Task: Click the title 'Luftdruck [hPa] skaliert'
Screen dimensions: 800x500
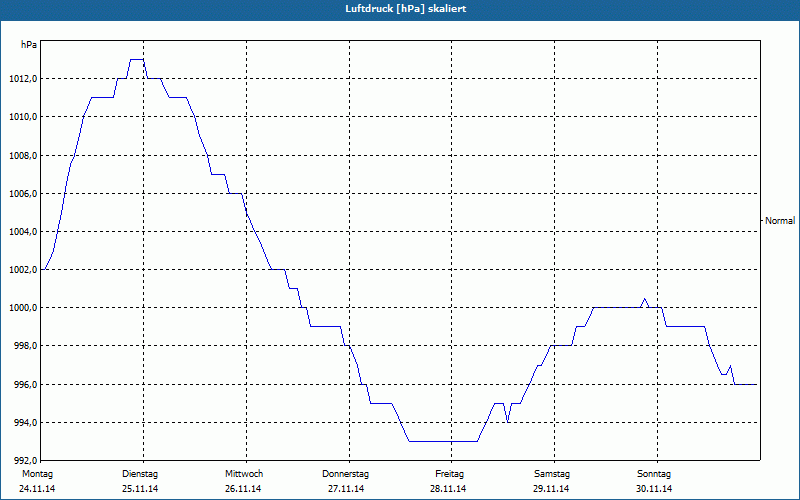Action: 406,9
